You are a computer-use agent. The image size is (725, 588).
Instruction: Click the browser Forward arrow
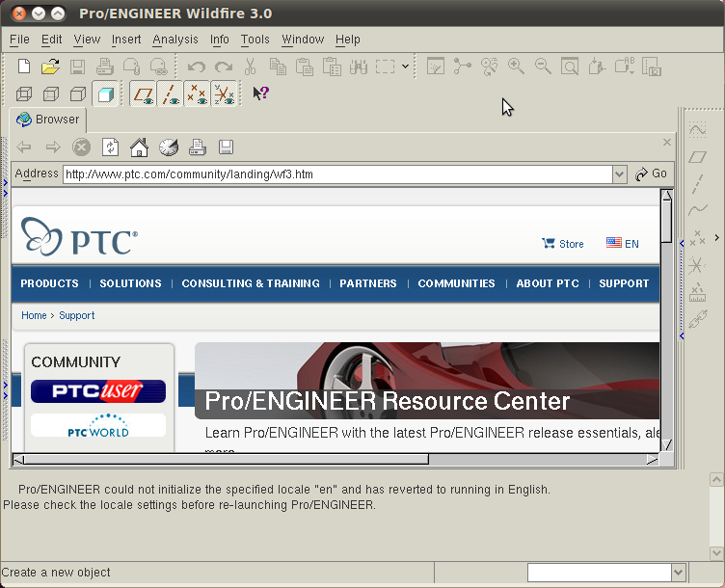pos(53,147)
